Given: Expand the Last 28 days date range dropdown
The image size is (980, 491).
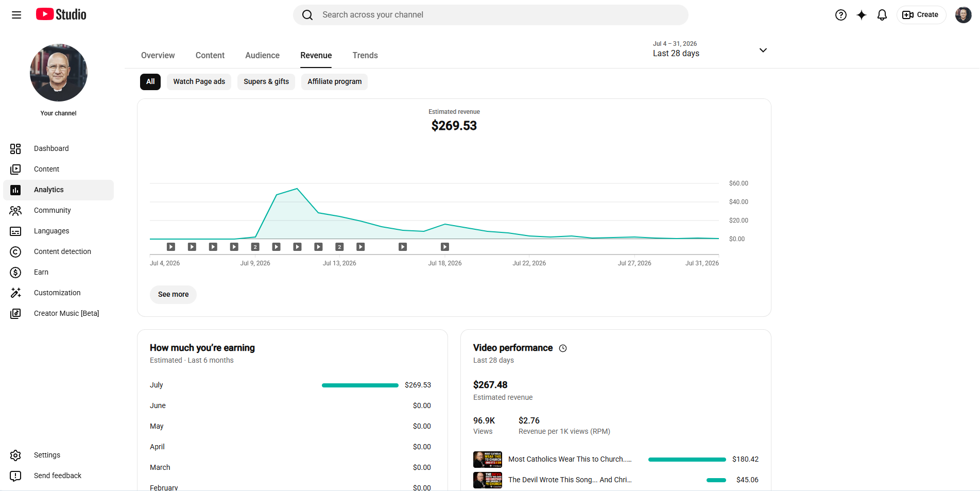Looking at the screenshot, I should tap(710, 49).
